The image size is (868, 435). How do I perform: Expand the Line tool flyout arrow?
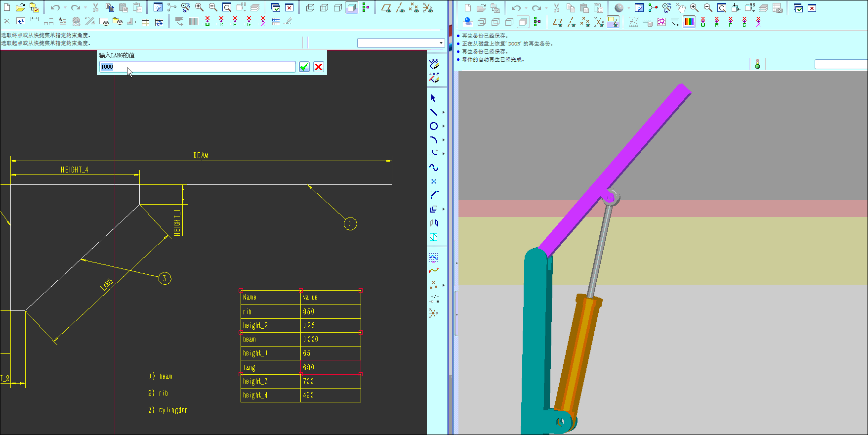coord(444,112)
